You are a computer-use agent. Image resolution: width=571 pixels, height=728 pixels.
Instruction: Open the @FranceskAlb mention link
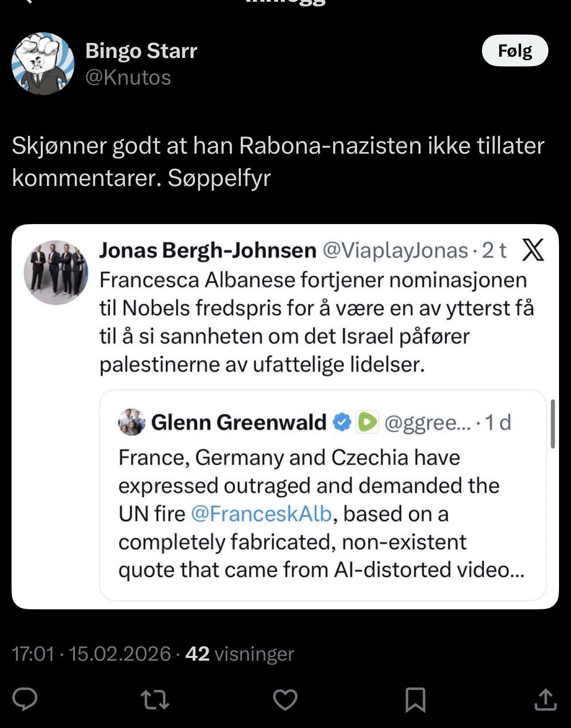click(x=261, y=514)
